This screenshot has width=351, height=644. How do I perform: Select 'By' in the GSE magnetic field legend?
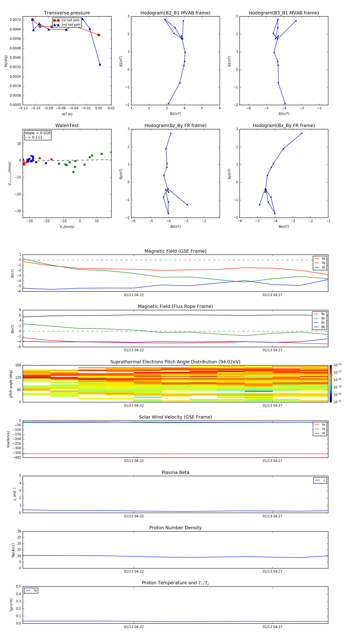coord(320,263)
